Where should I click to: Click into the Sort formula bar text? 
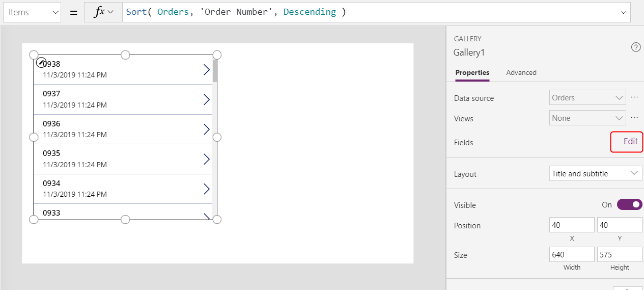point(236,12)
